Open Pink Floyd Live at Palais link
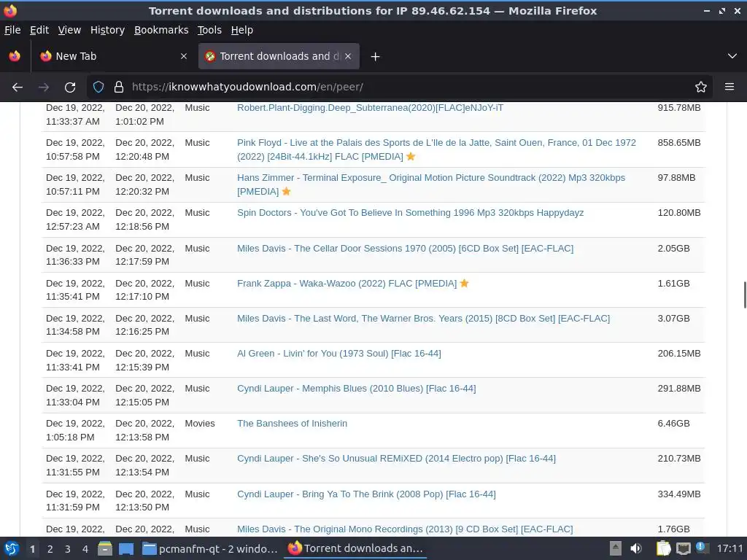747x560 pixels. (x=436, y=149)
